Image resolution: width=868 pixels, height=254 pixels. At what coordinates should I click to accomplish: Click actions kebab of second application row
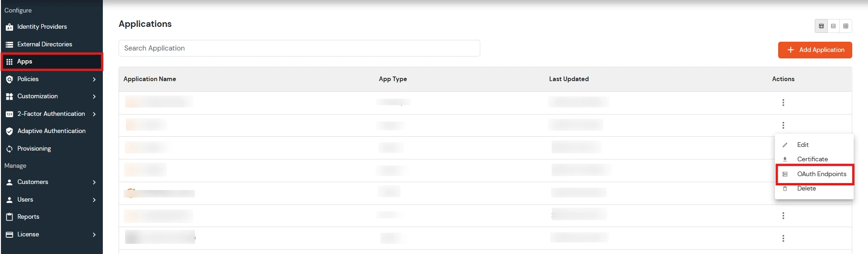(x=783, y=125)
